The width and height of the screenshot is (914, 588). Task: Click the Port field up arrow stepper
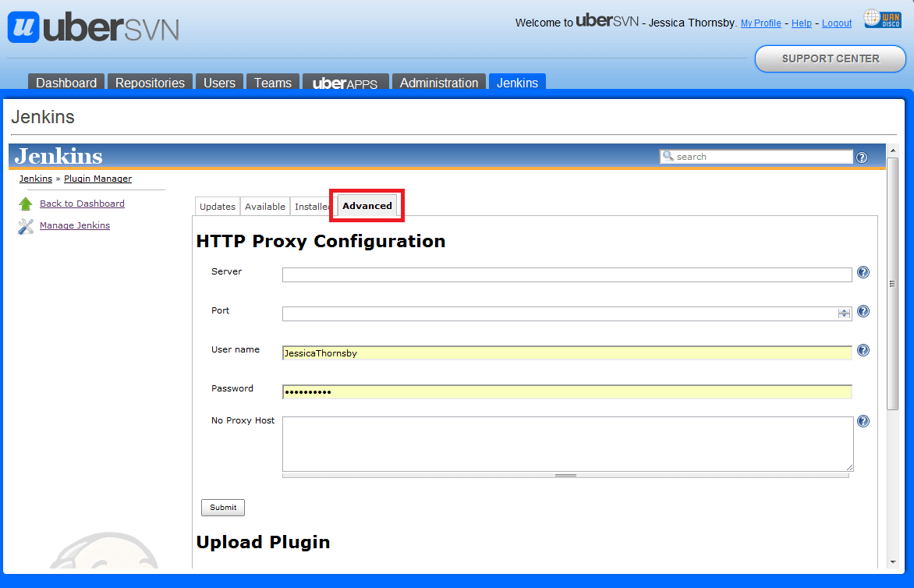843,310
